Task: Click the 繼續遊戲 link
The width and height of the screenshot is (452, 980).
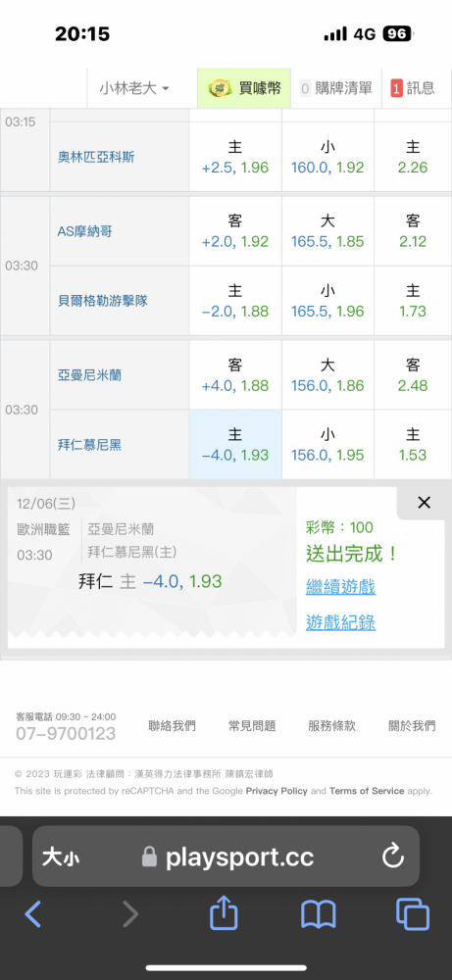Action: tap(341, 587)
